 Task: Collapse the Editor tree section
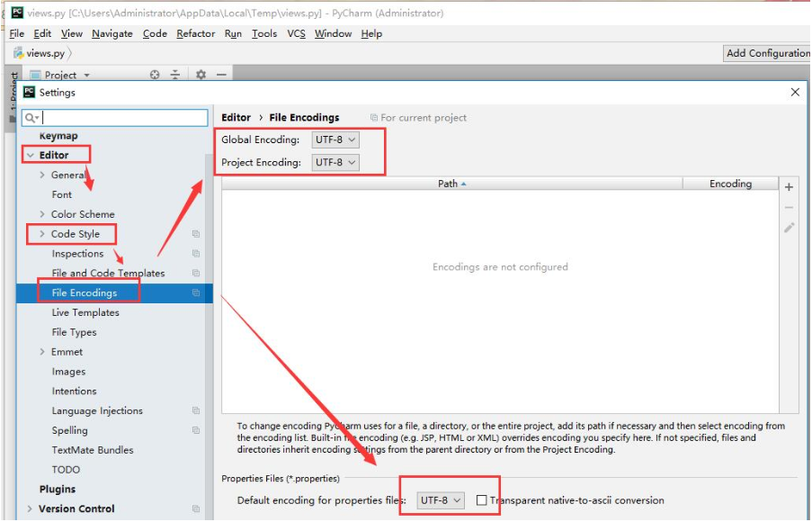pyautogui.click(x=31, y=155)
